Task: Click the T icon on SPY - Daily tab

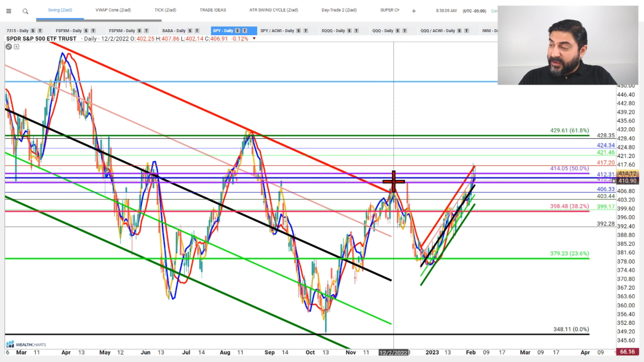Action: point(245,31)
